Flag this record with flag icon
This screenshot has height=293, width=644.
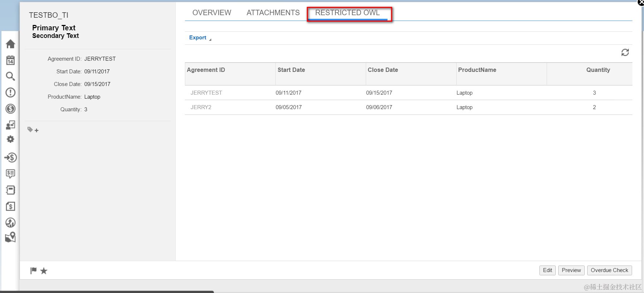[x=34, y=271]
